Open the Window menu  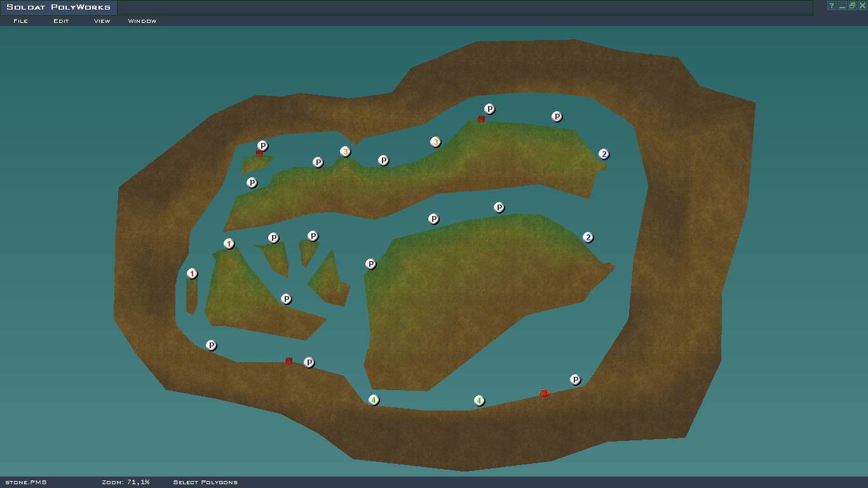pyautogui.click(x=142, y=21)
